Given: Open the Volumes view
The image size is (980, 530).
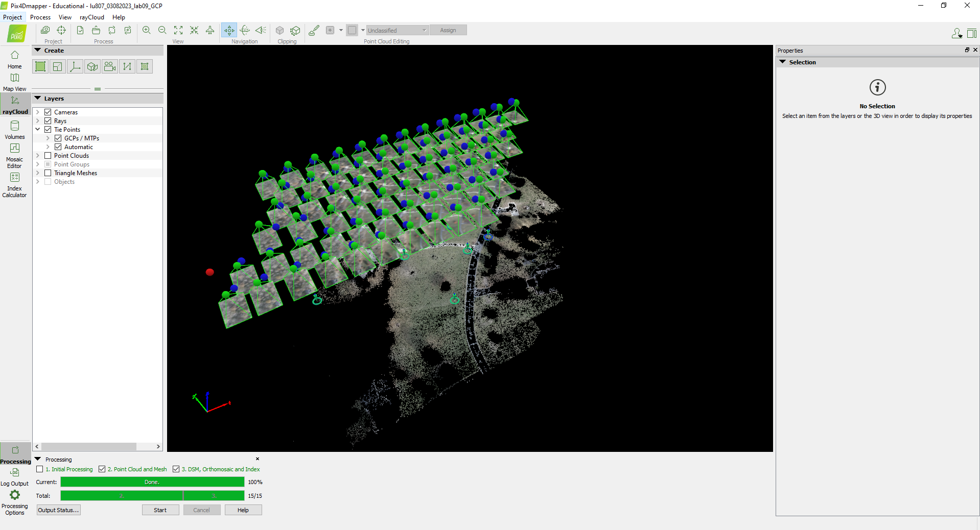Looking at the screenshot, I should coord(15,130).
